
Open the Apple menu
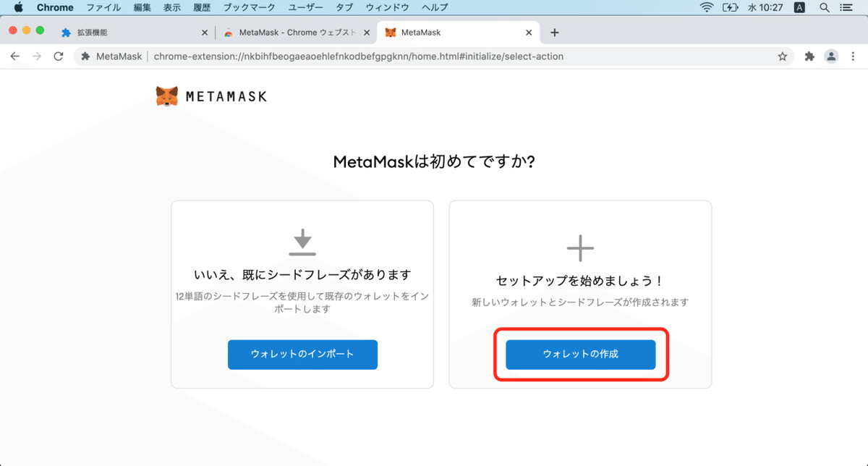point(18,7)
